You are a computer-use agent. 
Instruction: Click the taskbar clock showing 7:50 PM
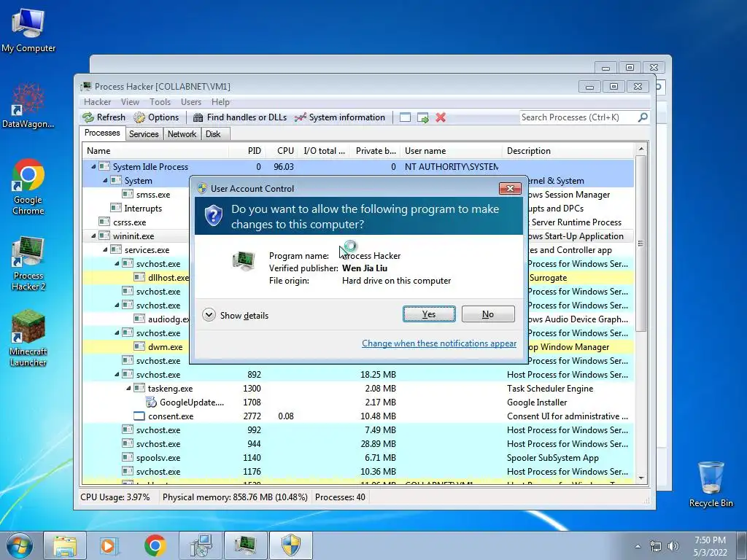tap(710, 546)
